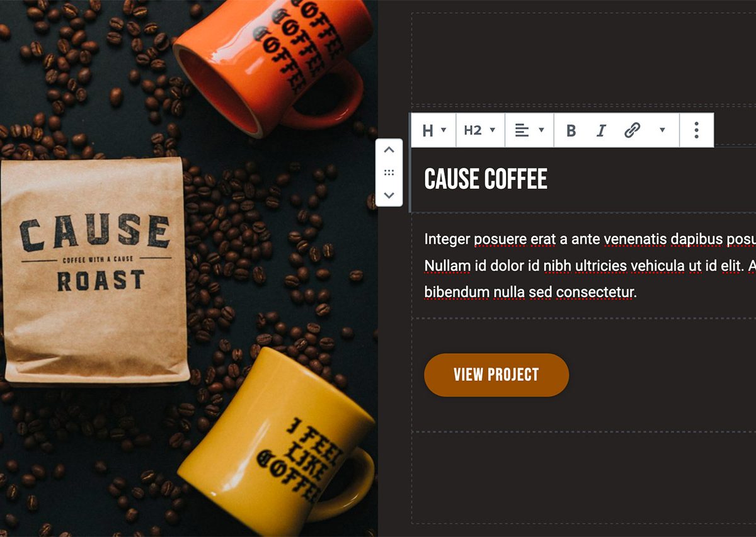The image size is (756, 537).
Task: Open the three-dot block options menu
Action: click(696, 130)
